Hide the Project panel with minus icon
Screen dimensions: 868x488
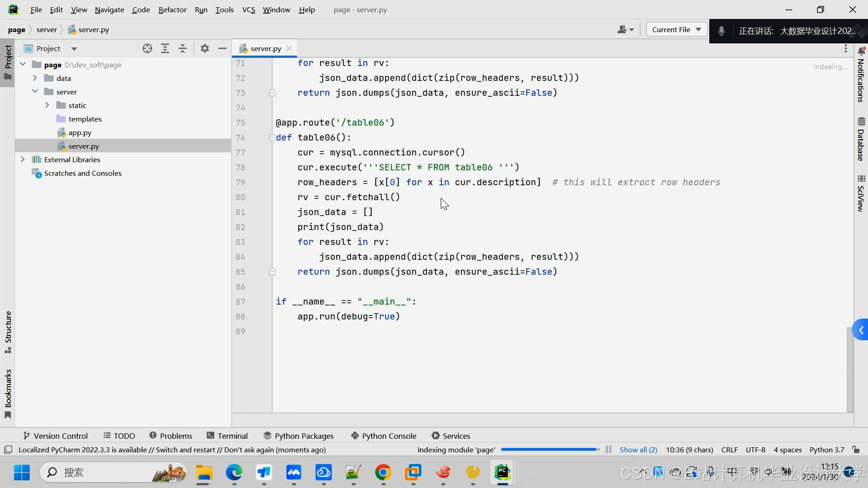tap(222, 48)
